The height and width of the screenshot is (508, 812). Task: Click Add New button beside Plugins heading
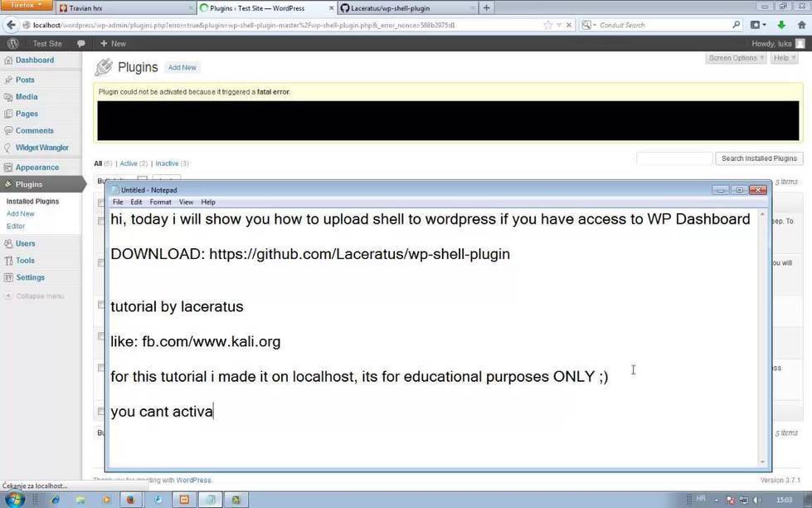point(182,67)
